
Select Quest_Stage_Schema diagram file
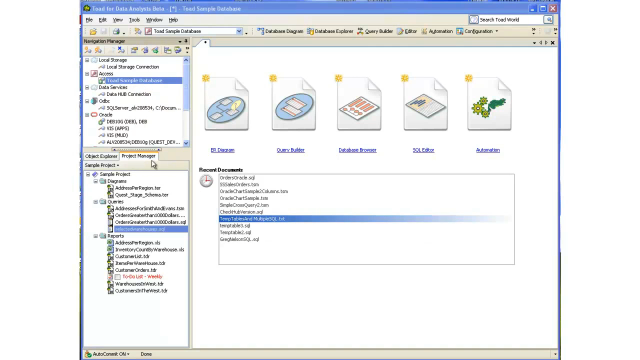point(142,195)
